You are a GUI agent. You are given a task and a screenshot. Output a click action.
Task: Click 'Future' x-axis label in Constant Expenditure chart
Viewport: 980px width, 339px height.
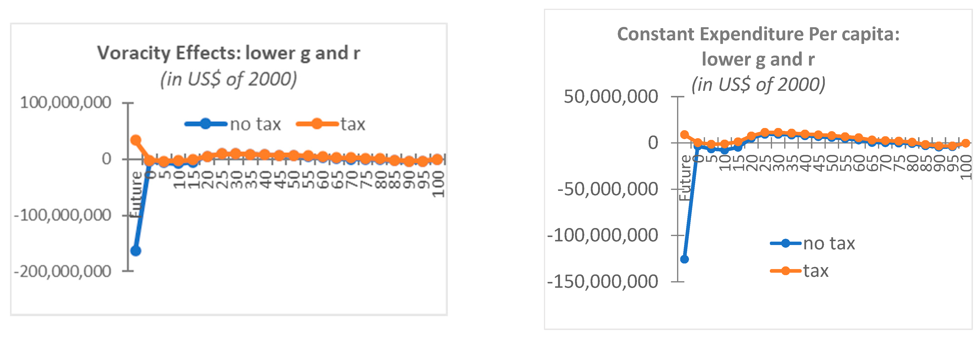(x=685, y=178)
